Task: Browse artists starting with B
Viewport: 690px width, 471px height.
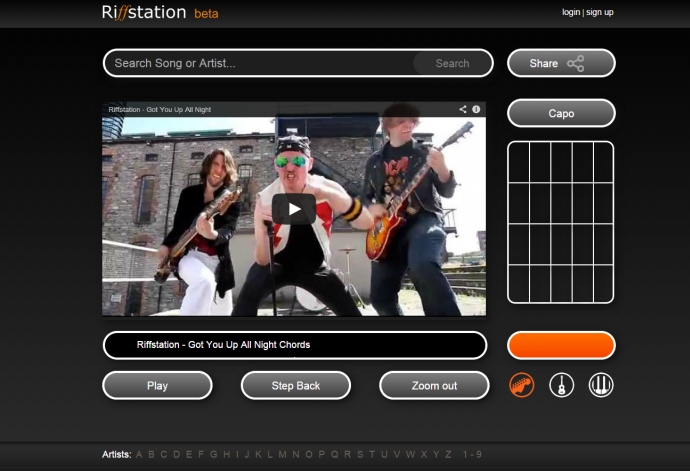Action: point(151,454)
